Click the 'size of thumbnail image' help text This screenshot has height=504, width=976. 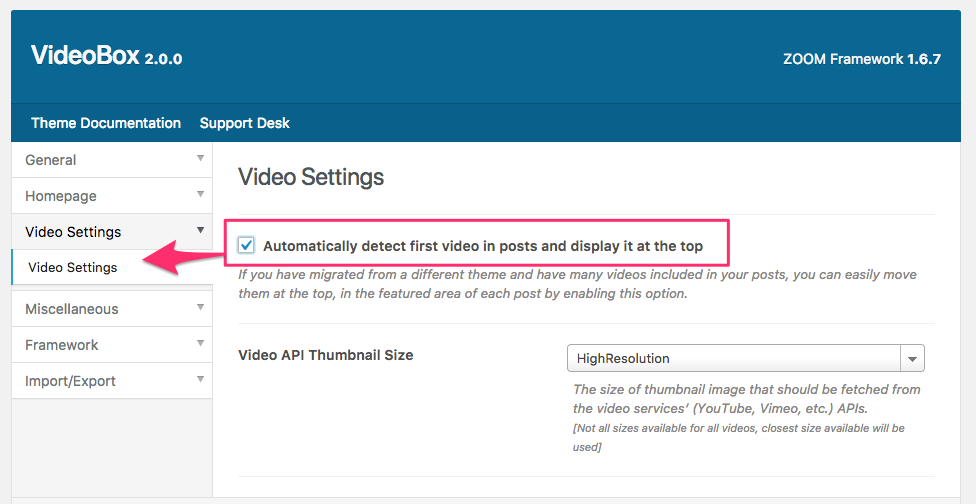tap(746, 399)
